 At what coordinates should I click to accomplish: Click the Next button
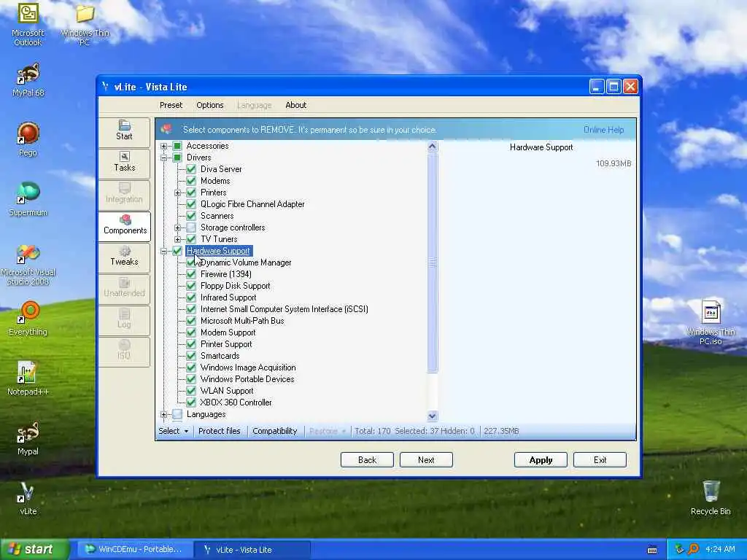(x=426, y=460)
